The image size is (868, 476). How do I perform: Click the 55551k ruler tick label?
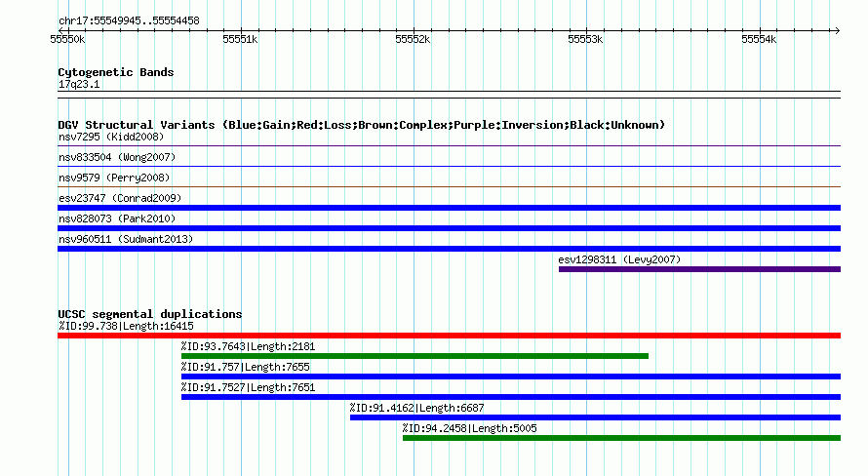[x=240, y=39]
